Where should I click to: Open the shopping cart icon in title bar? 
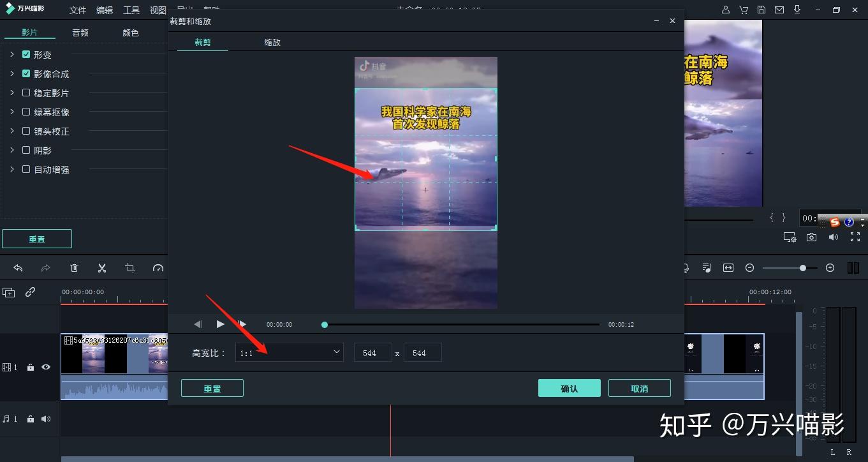coord(744,10)
